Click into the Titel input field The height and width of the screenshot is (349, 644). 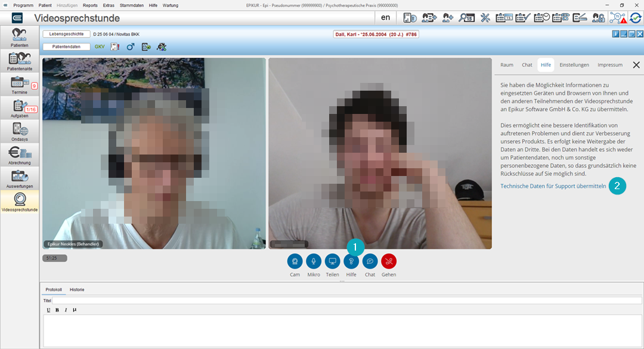click(347, 301)
